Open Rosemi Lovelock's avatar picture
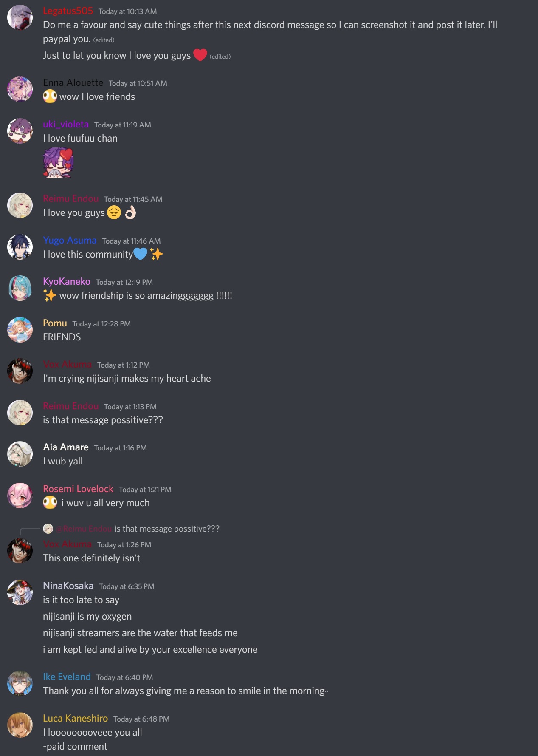 coord(20,496)
